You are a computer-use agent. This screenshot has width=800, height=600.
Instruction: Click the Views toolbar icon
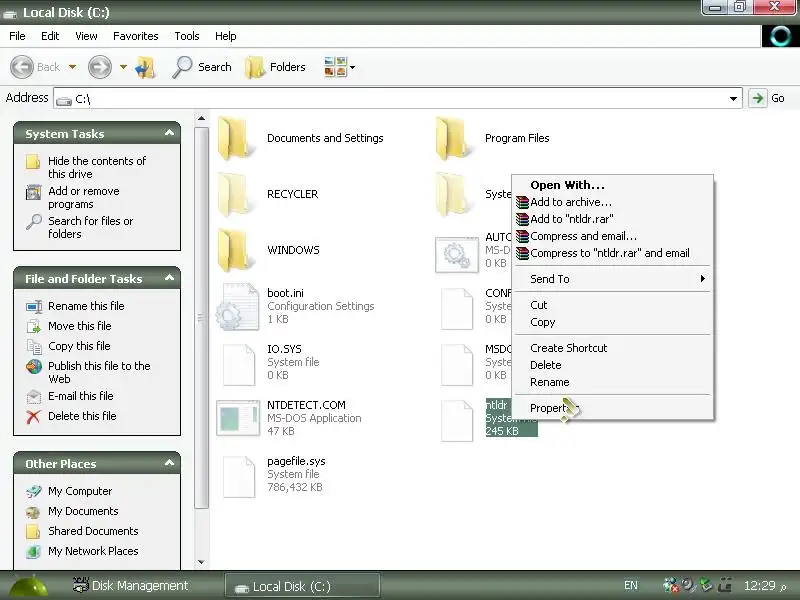335,67
